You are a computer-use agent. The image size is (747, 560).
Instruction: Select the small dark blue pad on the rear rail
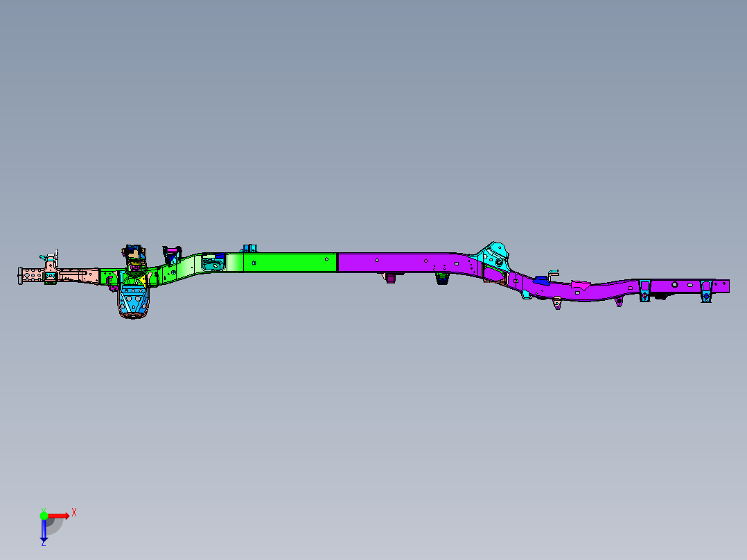(541, 281)
